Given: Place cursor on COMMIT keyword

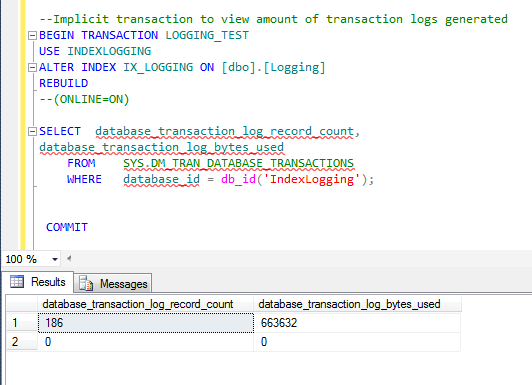Looking at the screenshot, I should [67, 227].
